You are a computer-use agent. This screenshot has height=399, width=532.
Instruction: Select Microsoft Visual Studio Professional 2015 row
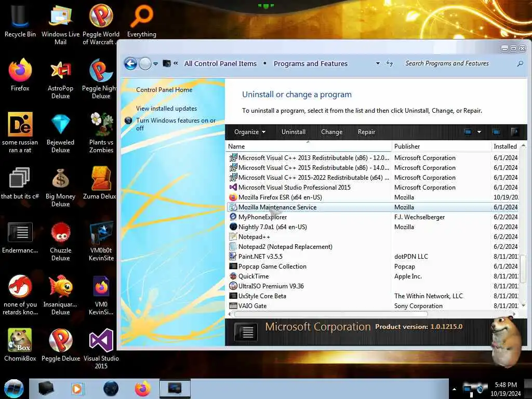tap(373, 188)
